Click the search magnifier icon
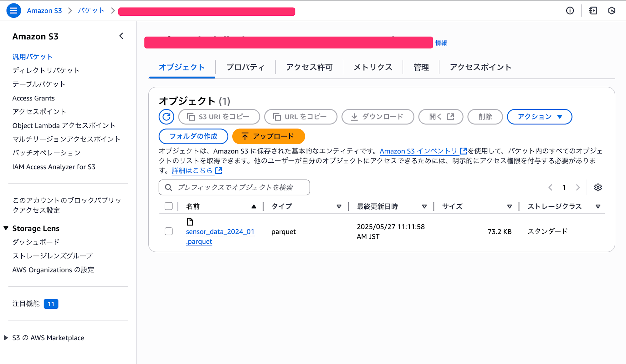This screenshot has width=626, height=364. click(168, 187)
